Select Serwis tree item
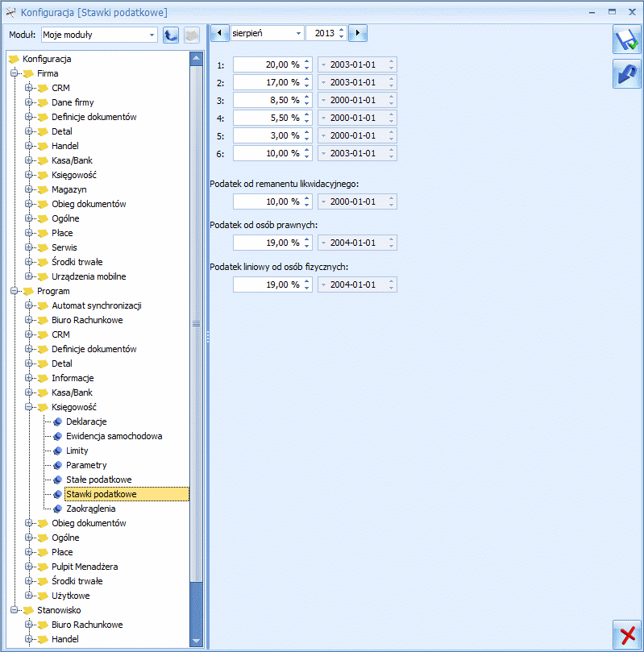The width and height of the screenshot is (644, 652). click(64, 247)
